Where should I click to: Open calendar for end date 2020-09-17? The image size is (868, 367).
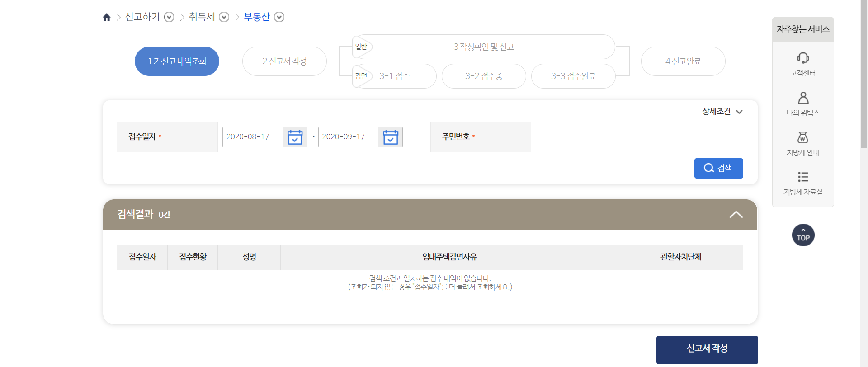[391, 137]
